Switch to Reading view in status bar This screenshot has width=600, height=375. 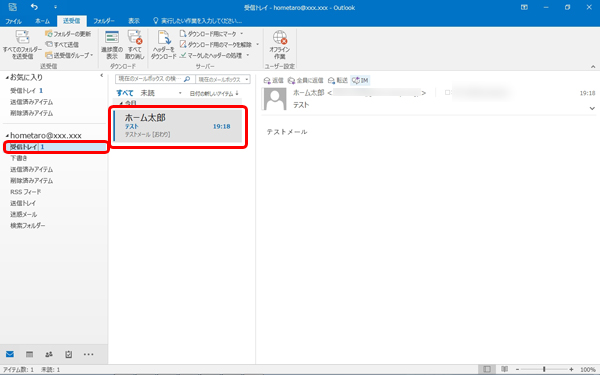click(x=504, y=369)
